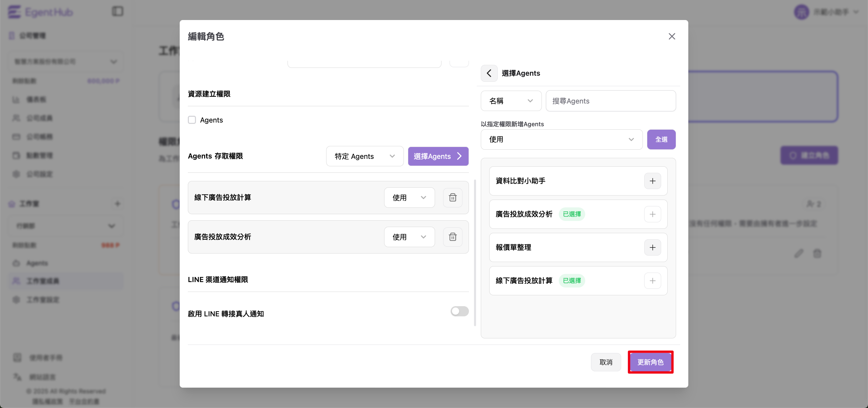
Task: Check the Agents resource creation checkbox
Action: pyautogui.click(x=192, y=120)
